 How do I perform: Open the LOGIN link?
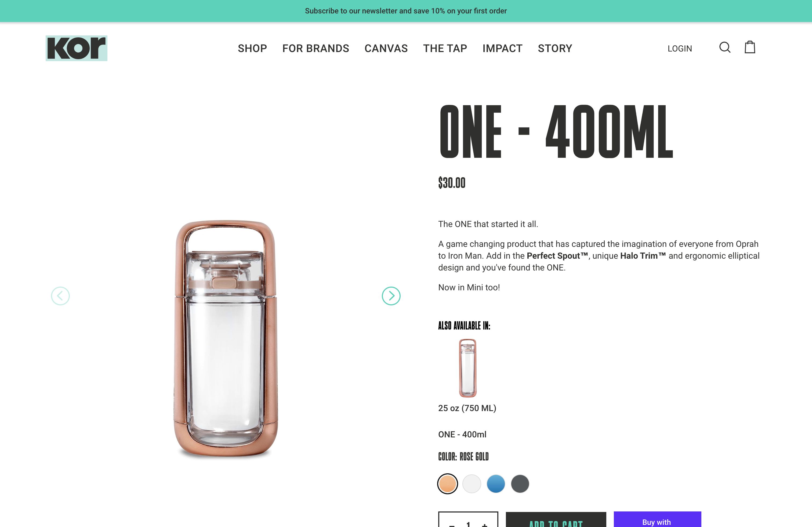[680, 48]
